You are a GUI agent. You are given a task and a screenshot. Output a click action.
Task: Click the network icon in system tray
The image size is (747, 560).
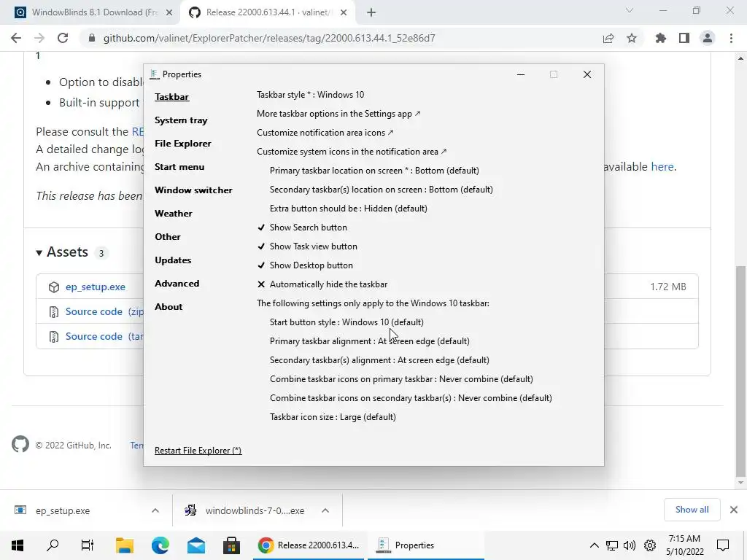pyautogui.click(x=612, y=545)
